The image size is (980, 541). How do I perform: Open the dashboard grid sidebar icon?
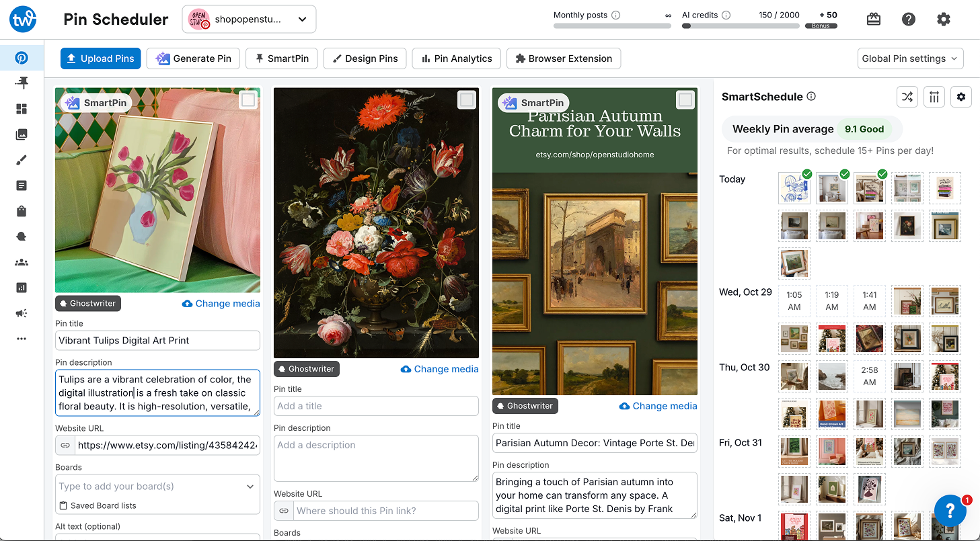point(22,109)
